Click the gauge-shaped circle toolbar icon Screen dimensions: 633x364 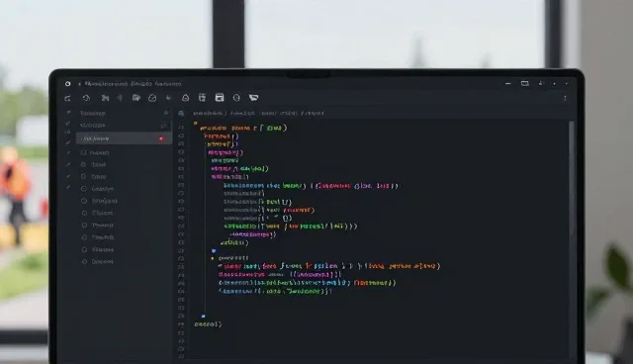click(x=152, y=98)
